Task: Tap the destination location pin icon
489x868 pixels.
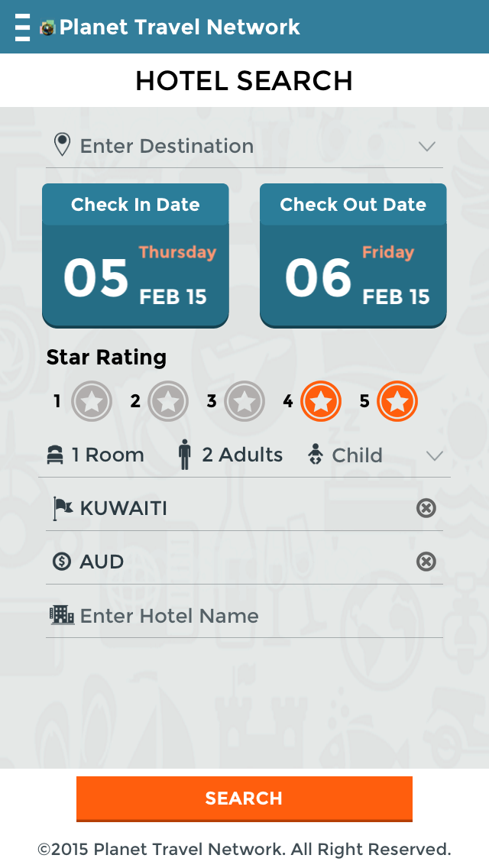Action: click(x=62, y=144)
